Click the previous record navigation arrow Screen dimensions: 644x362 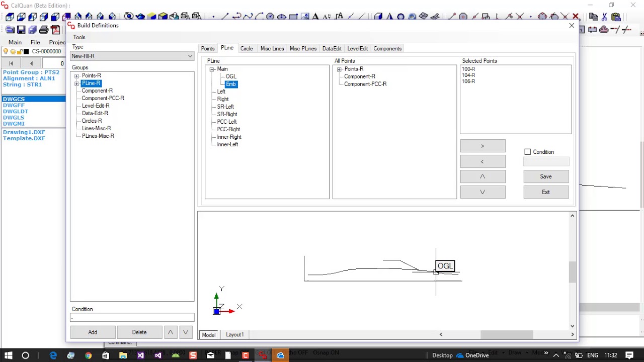31,63
